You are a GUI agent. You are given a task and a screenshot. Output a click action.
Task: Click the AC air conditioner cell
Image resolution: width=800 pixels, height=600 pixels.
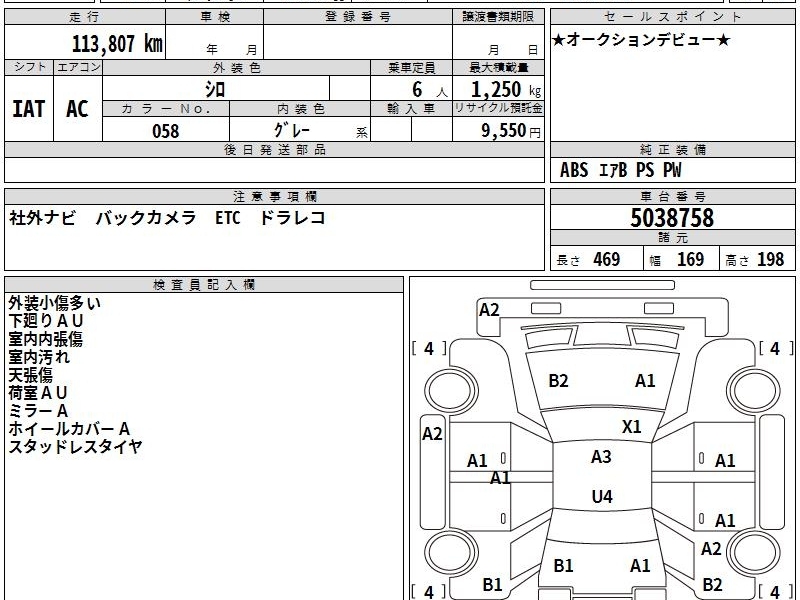tap(78, 109)
